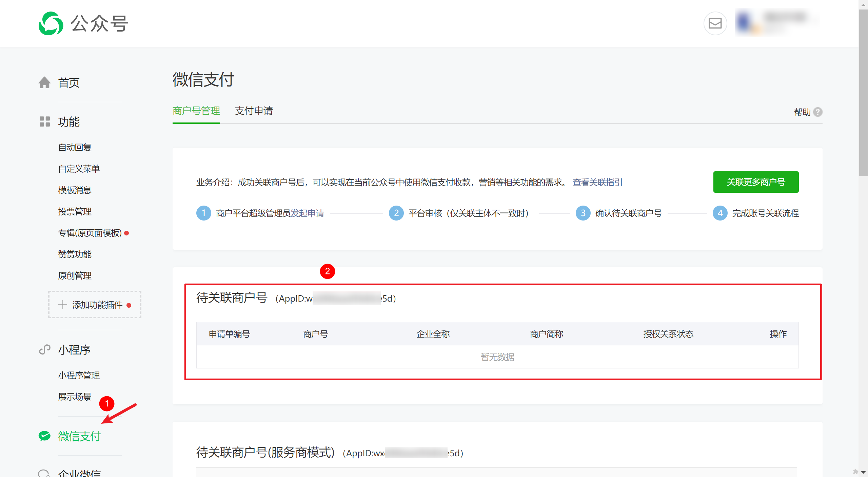Click the scrollbar up arrow
This screenshot has width=868, height=477.
863,4
